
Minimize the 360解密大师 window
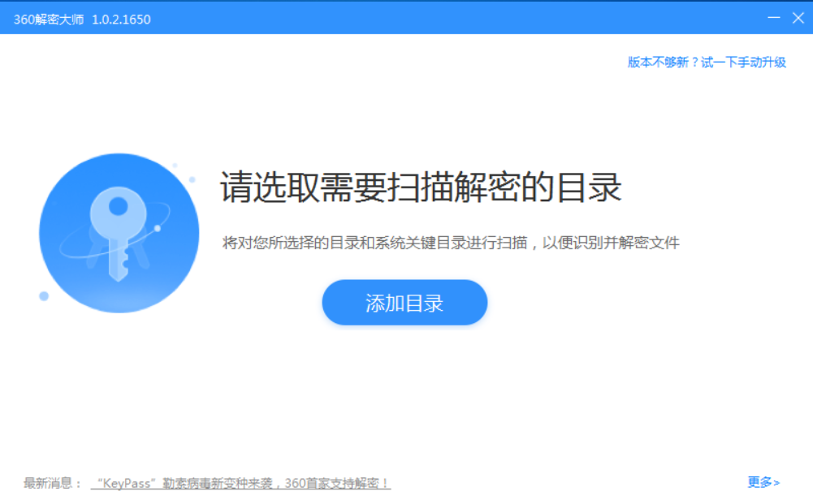(x=773, y=18)
